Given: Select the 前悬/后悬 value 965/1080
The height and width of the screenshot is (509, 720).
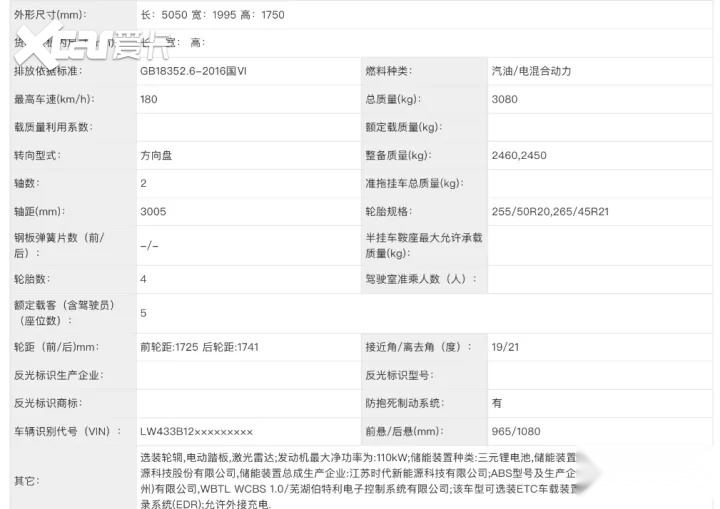Looking at the screenshot, I should [x=515, y=431].
